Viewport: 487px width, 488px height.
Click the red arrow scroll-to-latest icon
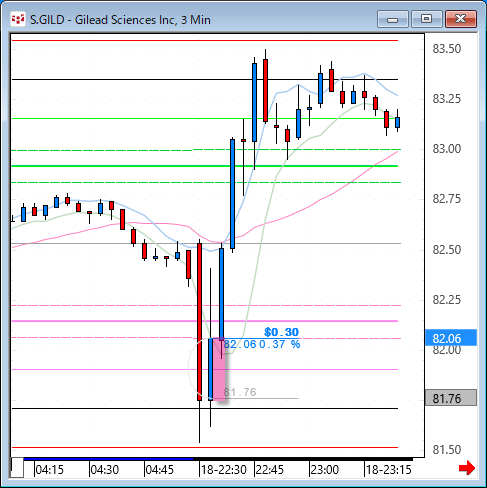click(467, 468)
